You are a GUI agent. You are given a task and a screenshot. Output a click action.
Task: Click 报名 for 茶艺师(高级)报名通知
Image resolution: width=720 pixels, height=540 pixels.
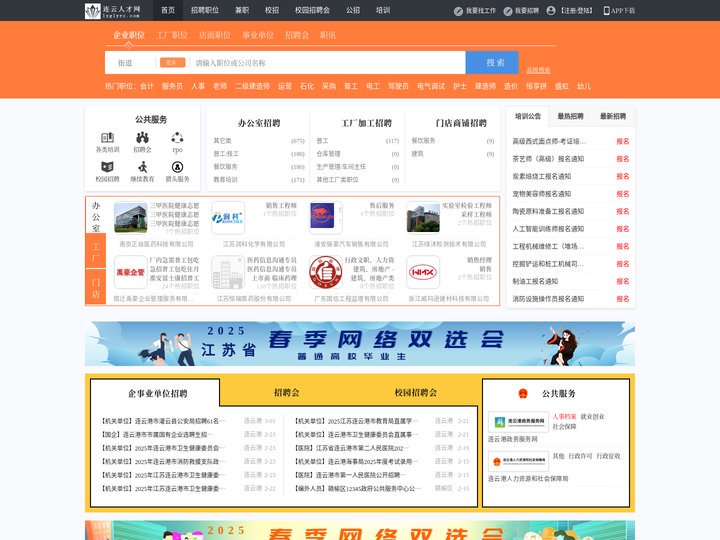coord(623,159)
